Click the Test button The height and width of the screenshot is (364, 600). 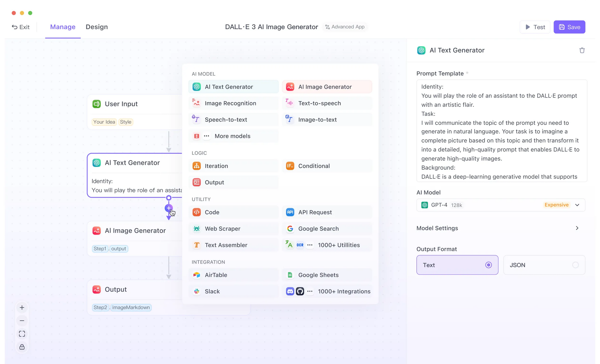pos(535,27)
